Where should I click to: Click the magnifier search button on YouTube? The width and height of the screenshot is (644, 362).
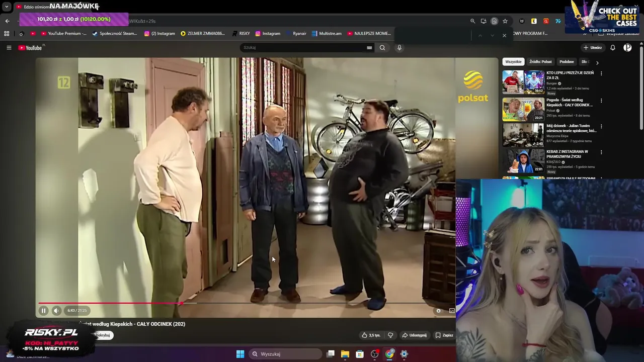click(382, 48)
